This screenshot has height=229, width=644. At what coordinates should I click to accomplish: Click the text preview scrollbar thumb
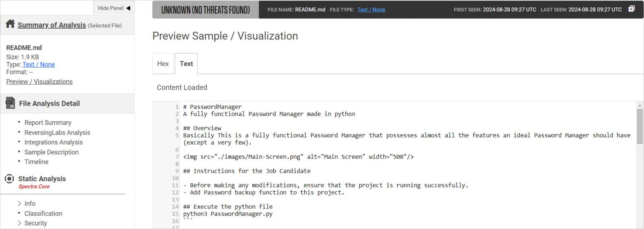click(x=640, y=126)
